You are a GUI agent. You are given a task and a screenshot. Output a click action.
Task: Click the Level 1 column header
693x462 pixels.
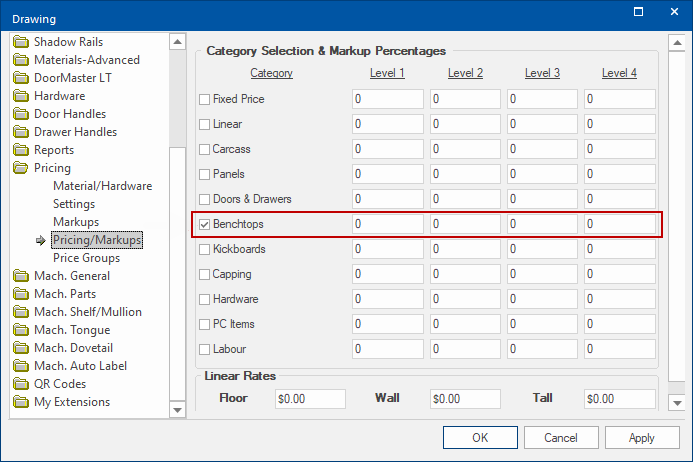(x=387, y=73)
